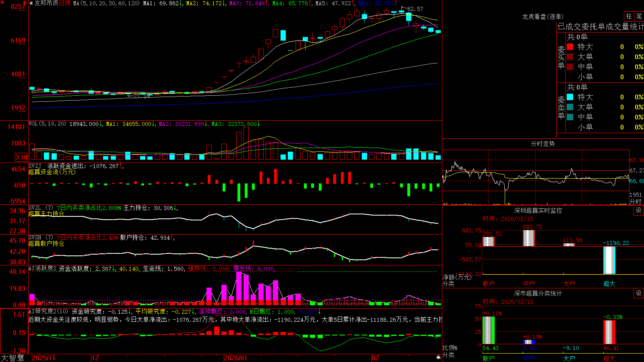Click the dark red 大单 buy-order swatch

570,57
